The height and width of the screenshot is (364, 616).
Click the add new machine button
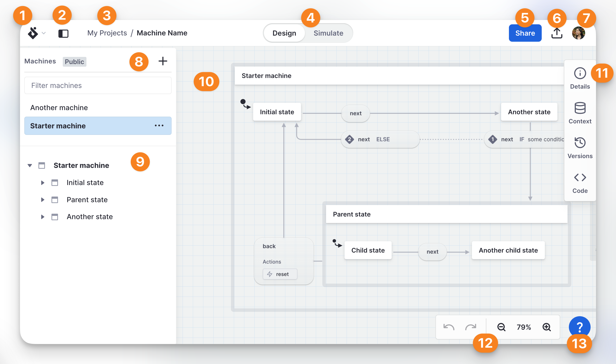coord(163,61)
